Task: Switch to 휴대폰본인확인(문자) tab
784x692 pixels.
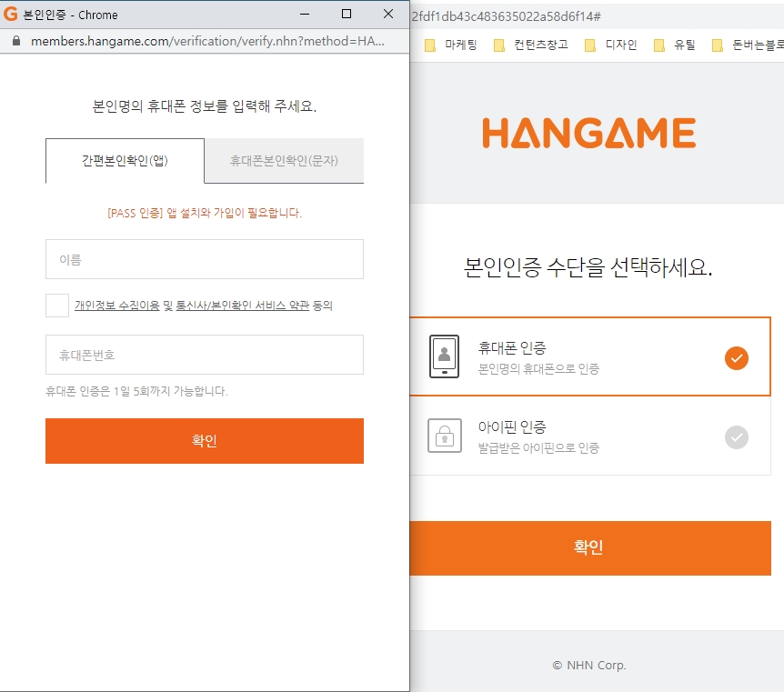Action: coord(284,161)
